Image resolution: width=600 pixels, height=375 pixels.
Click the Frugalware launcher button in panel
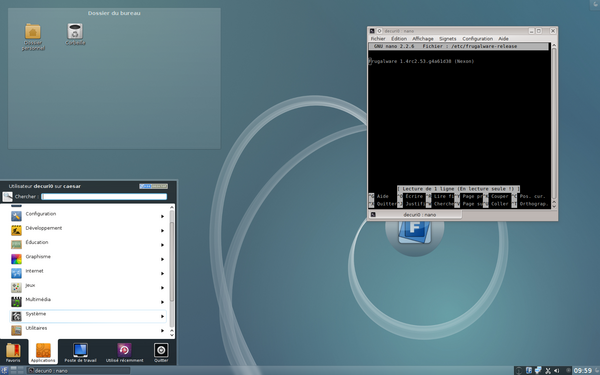point(4,370)
